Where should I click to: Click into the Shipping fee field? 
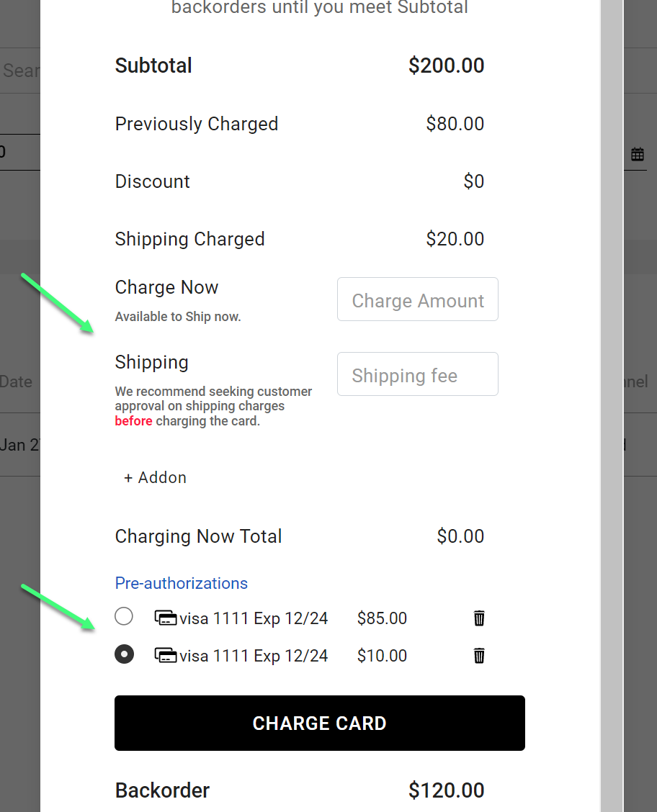tap(418, 374)
